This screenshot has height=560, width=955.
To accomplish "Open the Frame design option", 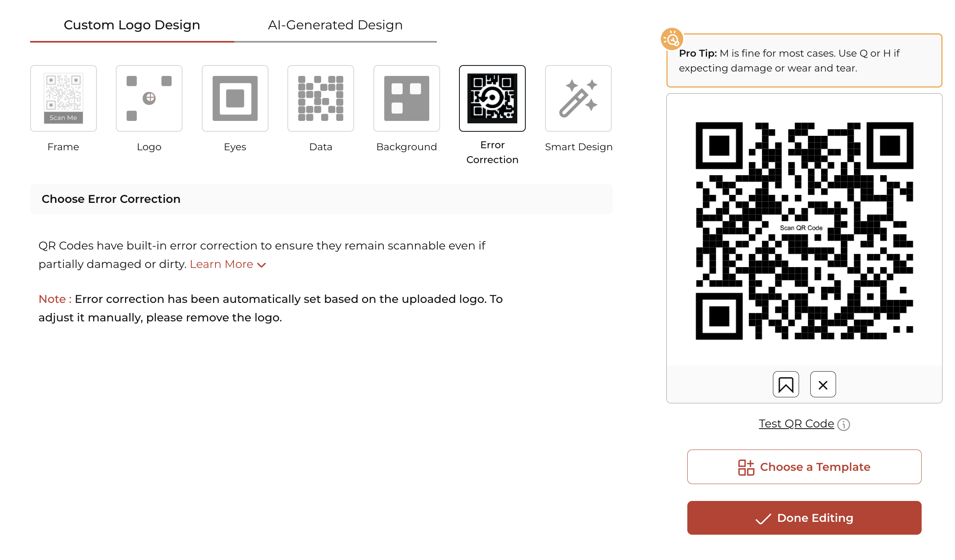I will pos(64,98).
